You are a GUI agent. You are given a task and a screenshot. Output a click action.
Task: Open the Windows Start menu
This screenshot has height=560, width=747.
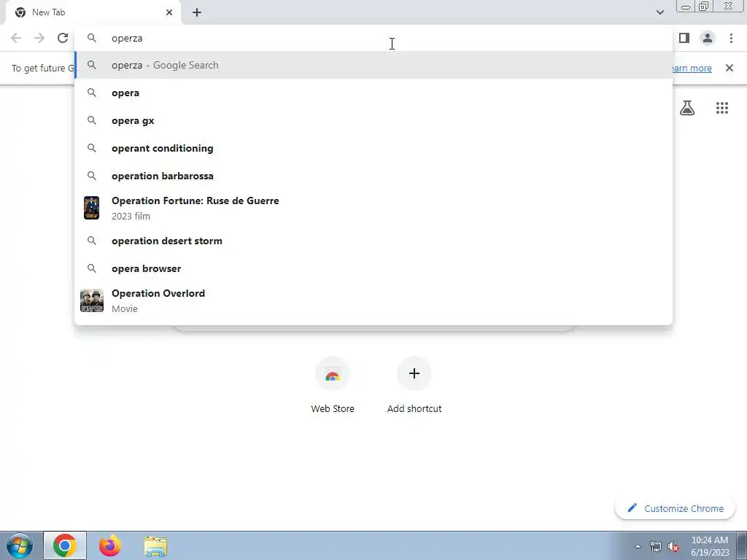coord(20,545)
